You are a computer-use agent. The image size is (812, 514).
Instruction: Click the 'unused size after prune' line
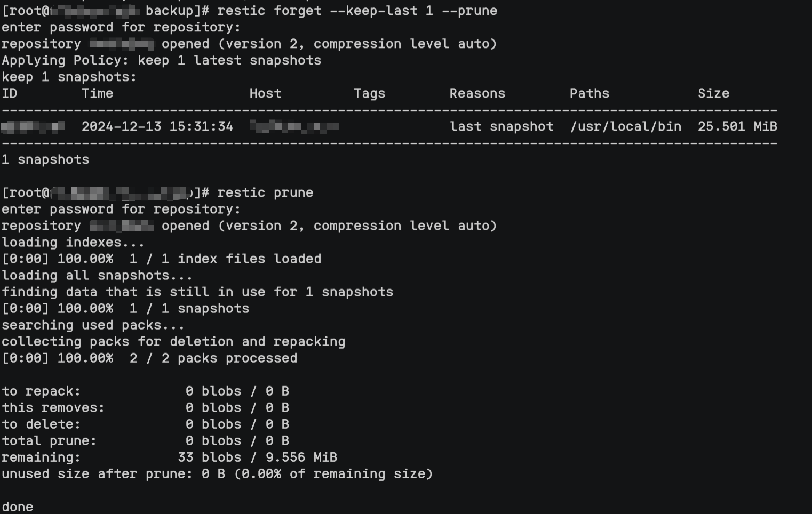point(217,473)
